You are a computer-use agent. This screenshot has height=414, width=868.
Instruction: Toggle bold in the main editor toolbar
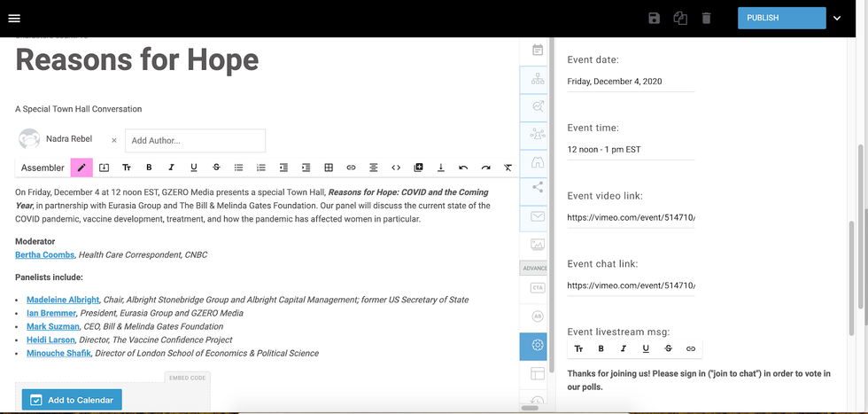coord(149,168)
